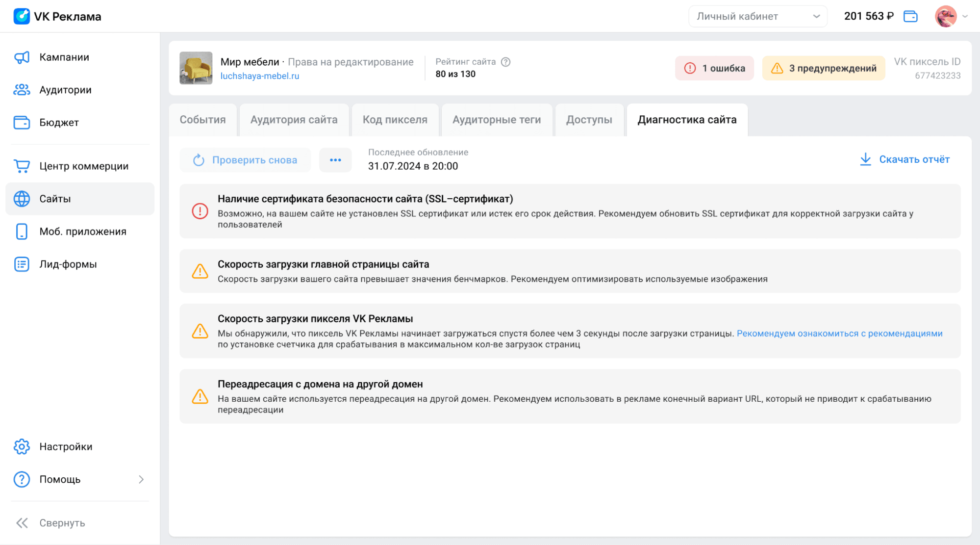The image size is (980, 545).
Task: Click the SSL-сертификат error heading
Action: click(365, 199)
